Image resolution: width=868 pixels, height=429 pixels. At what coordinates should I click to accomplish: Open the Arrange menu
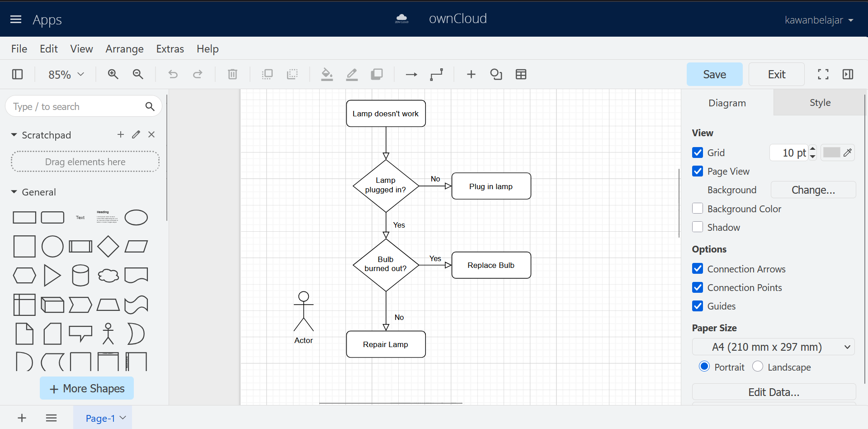(x=124, y=49)
